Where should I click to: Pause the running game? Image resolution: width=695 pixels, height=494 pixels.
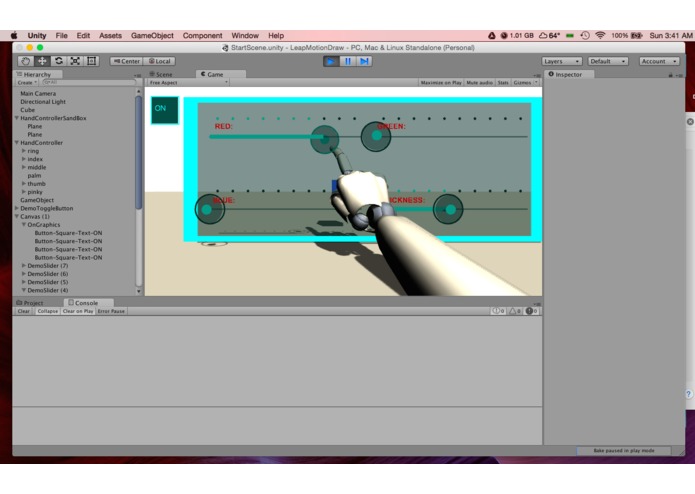[x=348, y=61]
